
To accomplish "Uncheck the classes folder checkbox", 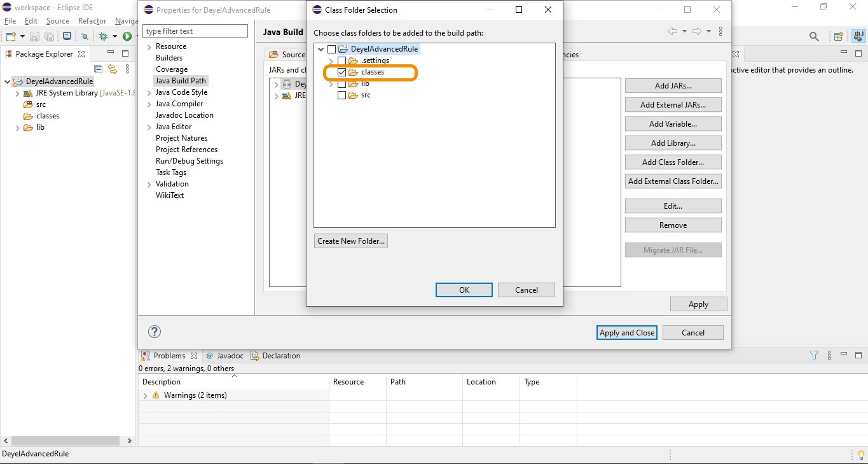I will 342,72.
